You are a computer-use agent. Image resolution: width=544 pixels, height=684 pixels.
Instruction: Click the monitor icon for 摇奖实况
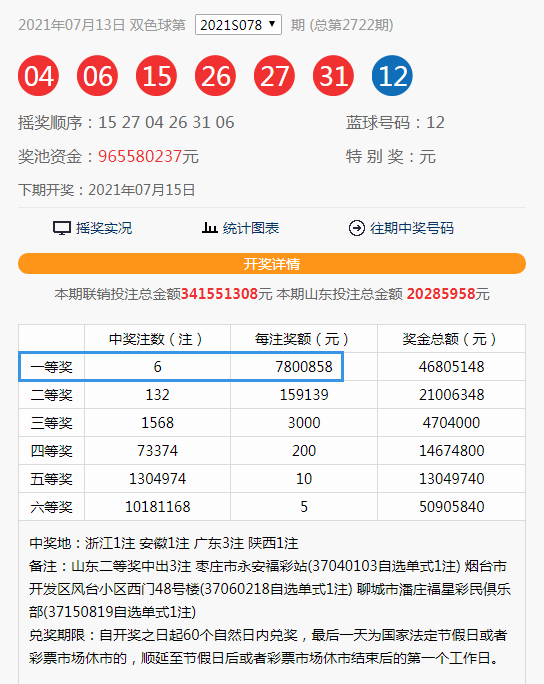point(62,228)
